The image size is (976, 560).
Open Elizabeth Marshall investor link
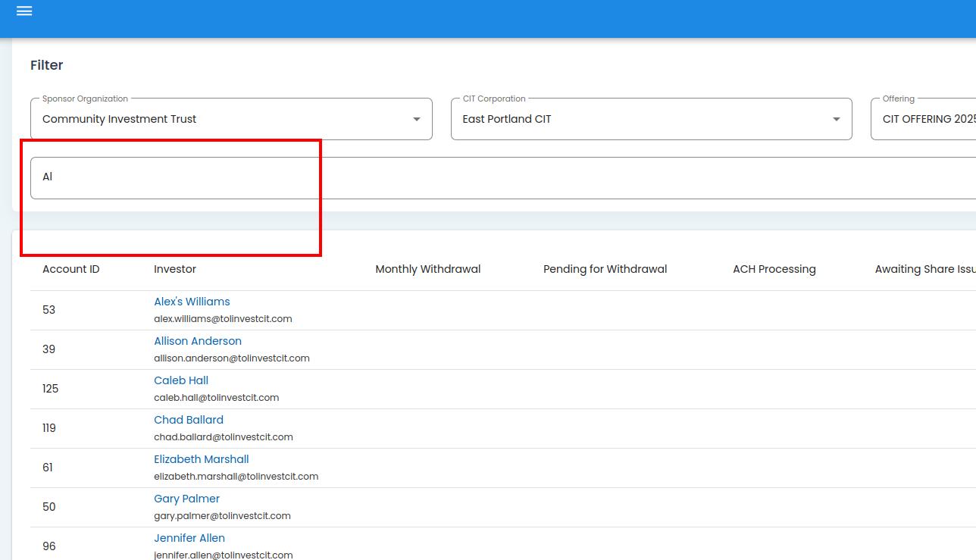[x=202, y=459]
